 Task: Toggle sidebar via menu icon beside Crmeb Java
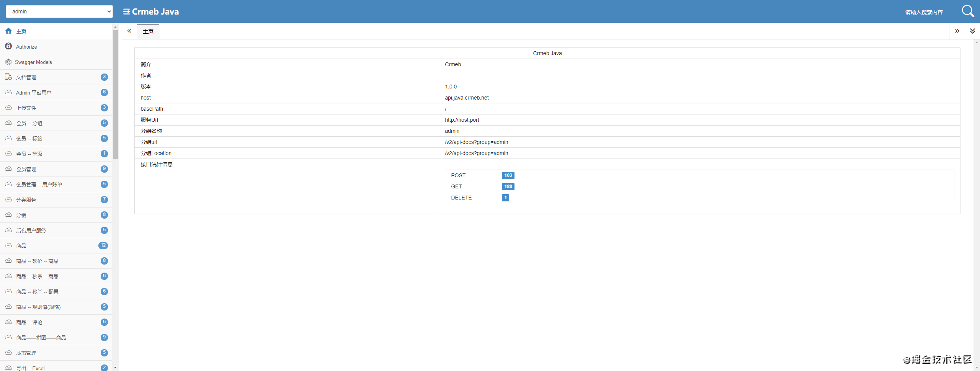point(126,11)
